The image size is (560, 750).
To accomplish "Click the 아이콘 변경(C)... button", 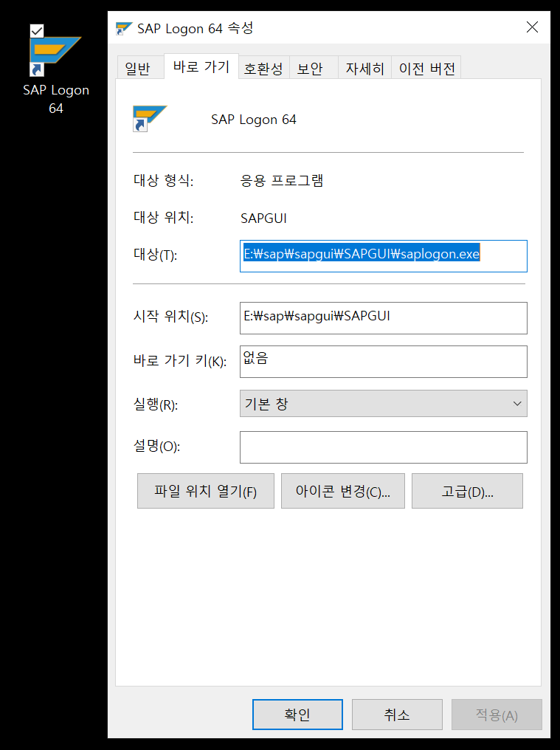I will [x=343, y=491].
